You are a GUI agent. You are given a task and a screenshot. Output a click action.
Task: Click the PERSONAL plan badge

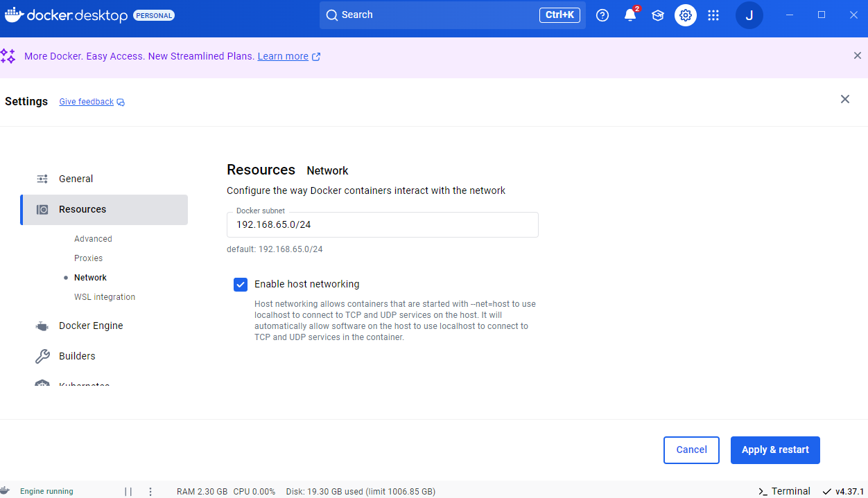tap(154, 15)
